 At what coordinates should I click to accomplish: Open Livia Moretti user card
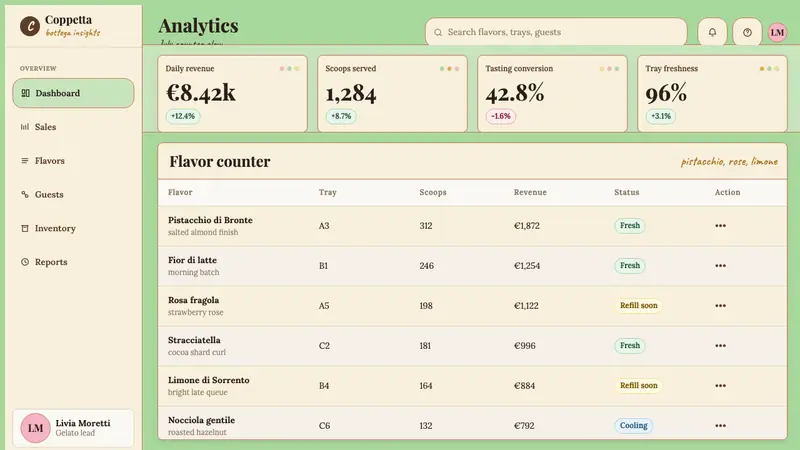click(73, 428)
